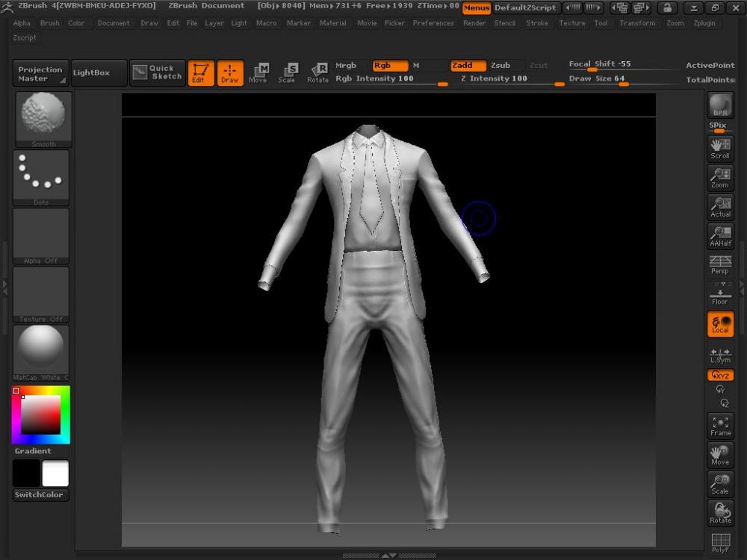Select the Rotate transform mode icon

tap(317, 72)
